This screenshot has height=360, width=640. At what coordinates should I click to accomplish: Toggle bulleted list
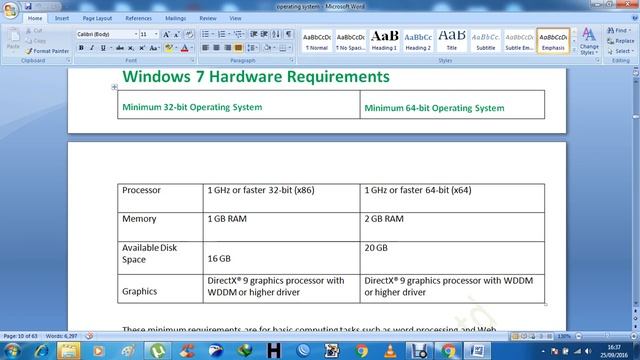(x=205, y=34)
